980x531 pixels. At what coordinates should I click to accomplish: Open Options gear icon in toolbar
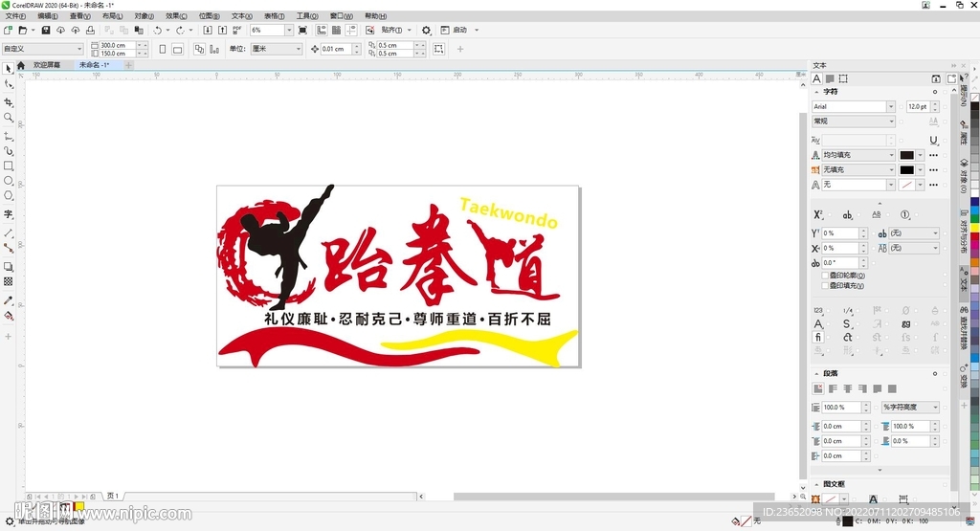(x=426, y=30)
